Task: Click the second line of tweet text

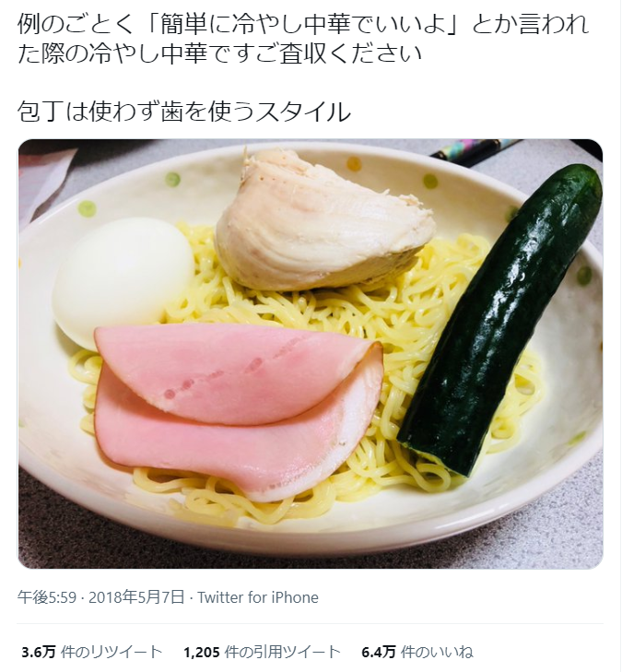Action: tap(219, 54)
